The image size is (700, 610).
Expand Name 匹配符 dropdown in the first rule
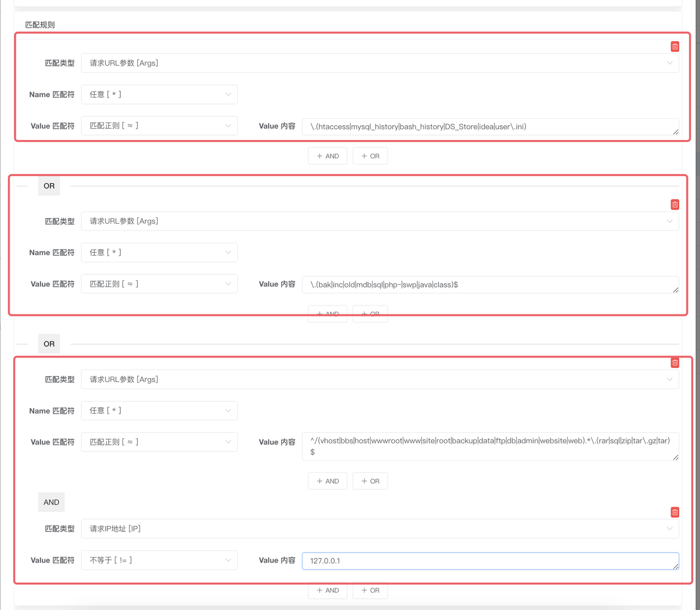tap(159, 95)
